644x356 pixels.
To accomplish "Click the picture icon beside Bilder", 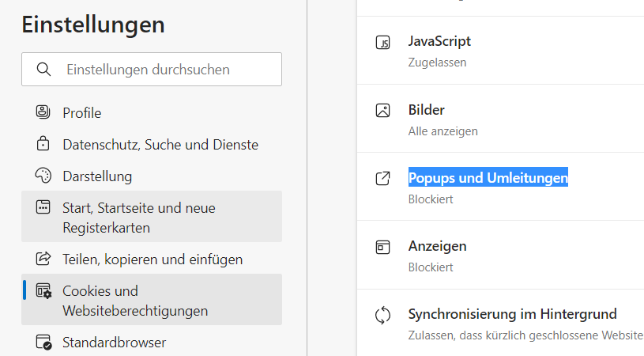I will 382,110.
